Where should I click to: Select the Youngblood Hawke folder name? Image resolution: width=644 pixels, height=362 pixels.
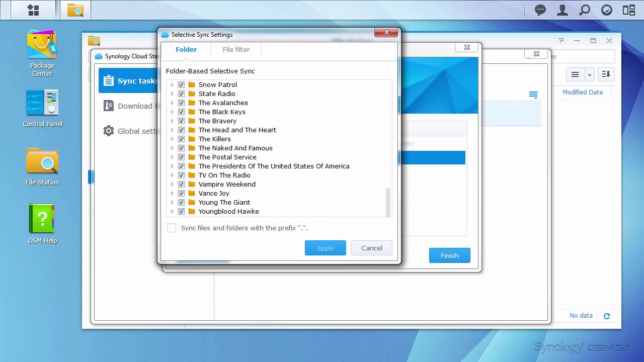229,211
